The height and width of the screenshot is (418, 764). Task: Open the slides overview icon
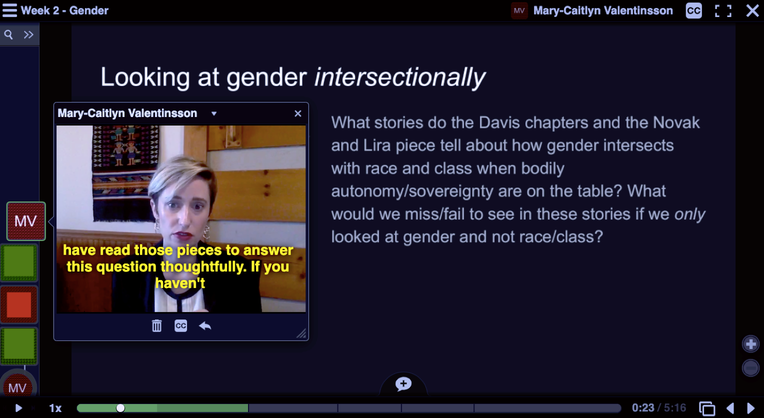[x=707, y=408]
